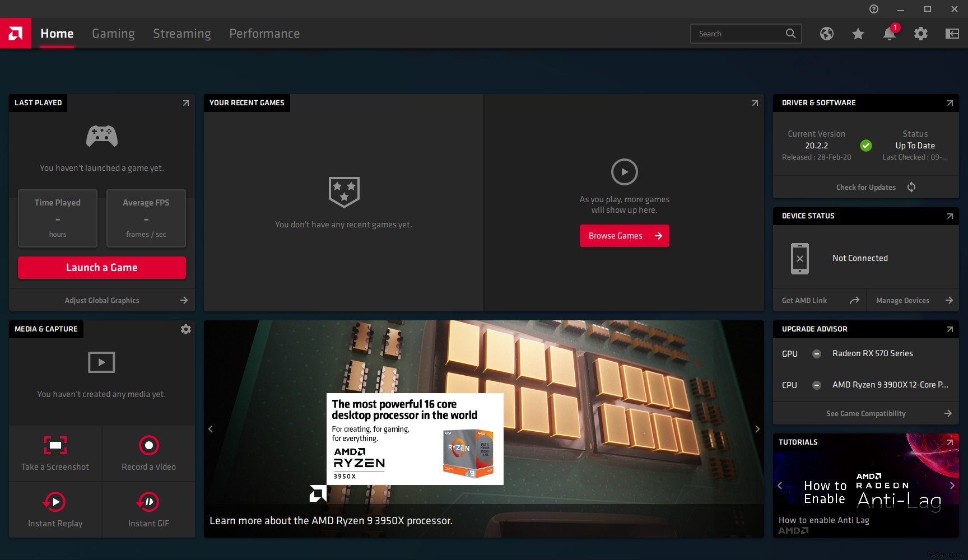968x560 pixels.
Task: Click the Time Played stat box
Action: [x=58, y=218]
